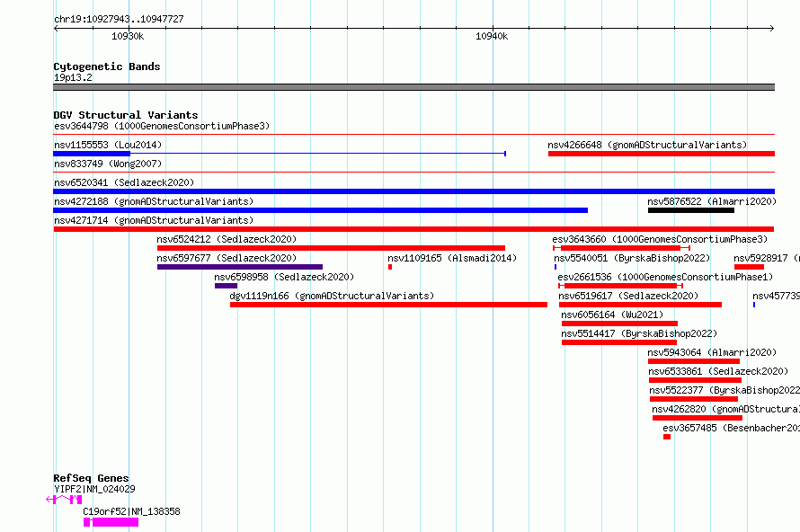This screenshot has width=800, height=532.
Task: Click the red dgv1119n166 bar
Action: (388, 305)
